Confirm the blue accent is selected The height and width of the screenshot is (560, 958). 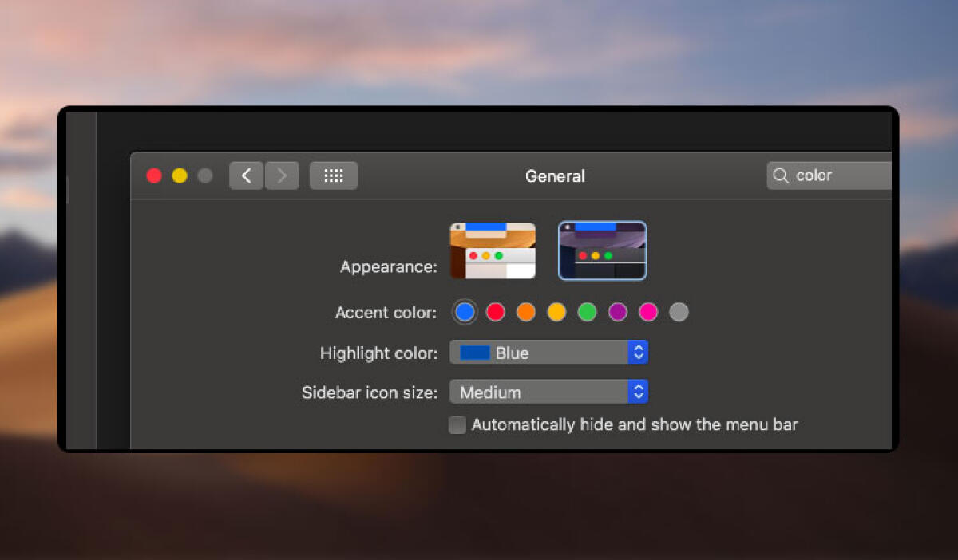point(464,312)
